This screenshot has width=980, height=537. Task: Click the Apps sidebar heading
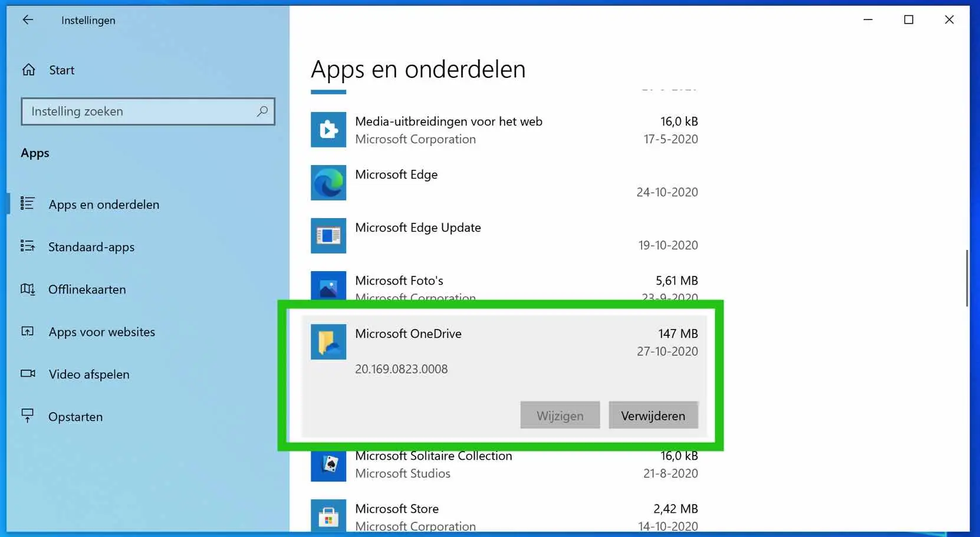35,153
